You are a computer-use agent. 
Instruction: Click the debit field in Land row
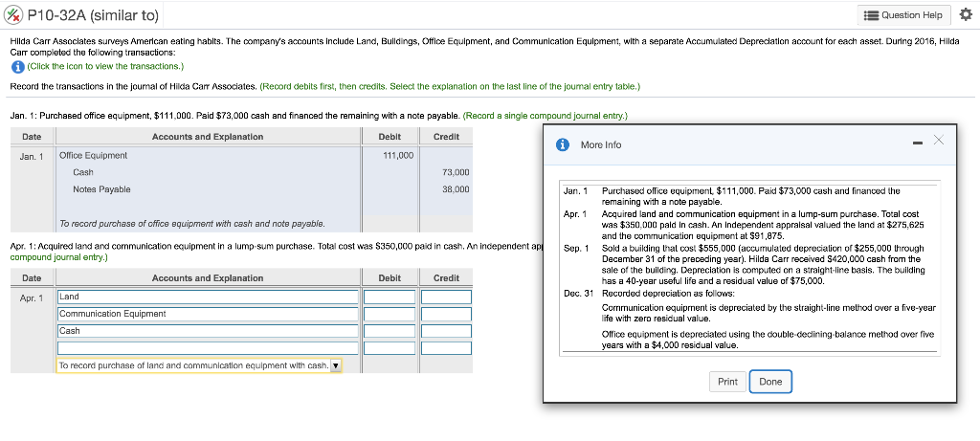tap(390, 297)
